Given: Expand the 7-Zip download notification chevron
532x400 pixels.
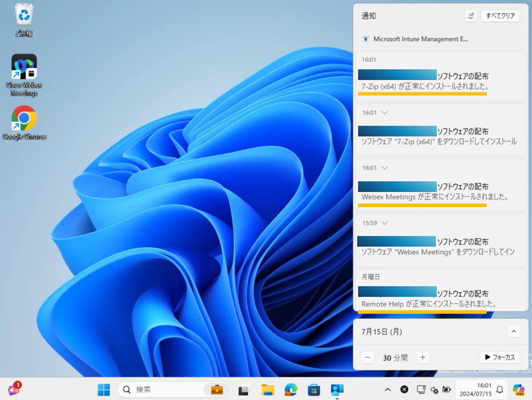Looking at the screenshot, I should click(384, 112).
